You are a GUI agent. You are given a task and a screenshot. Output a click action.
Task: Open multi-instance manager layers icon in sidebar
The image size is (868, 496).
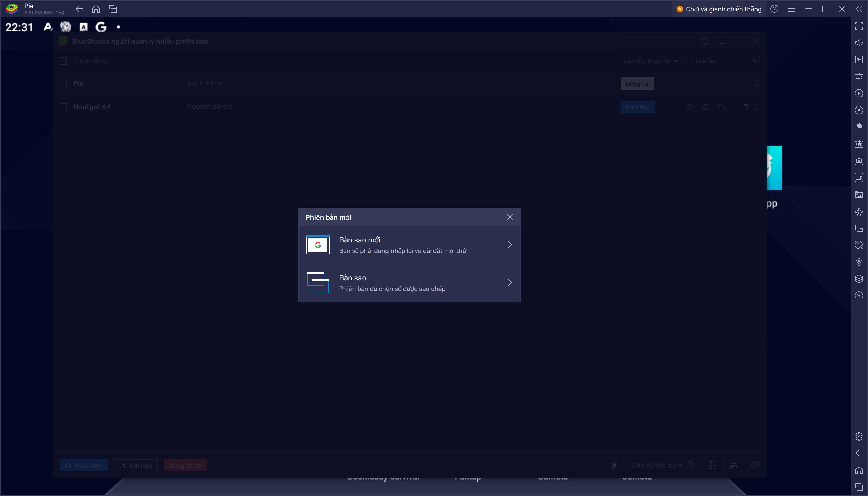pyautogui.click(x=859, y=279)
